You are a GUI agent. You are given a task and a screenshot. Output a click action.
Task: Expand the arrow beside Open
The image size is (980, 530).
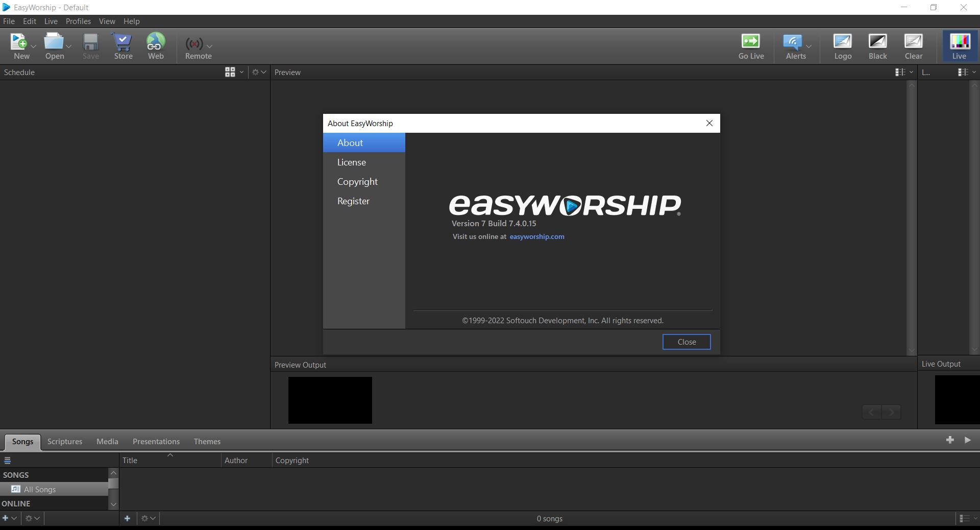pos(69,46)
